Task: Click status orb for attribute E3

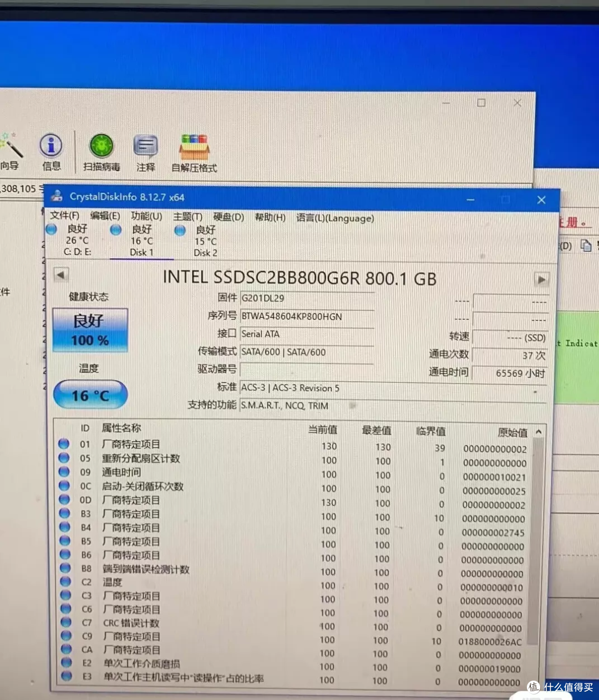Action: point(67,676)
